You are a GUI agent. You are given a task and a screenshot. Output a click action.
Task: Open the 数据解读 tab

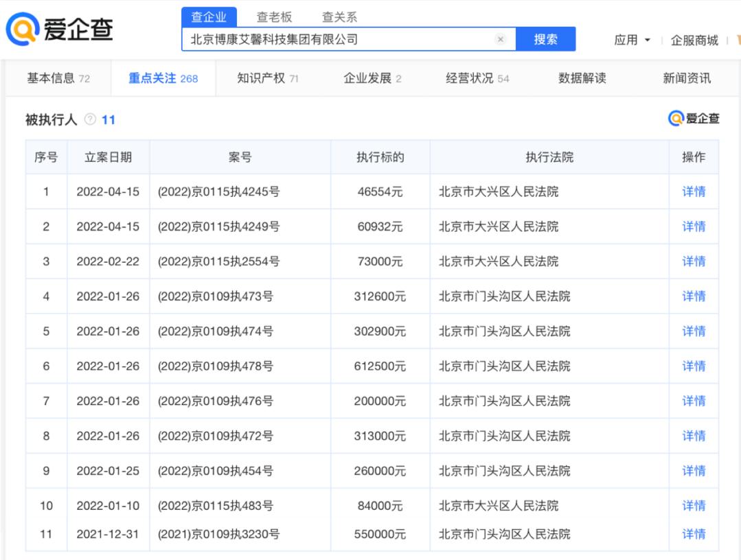[582, 78]
